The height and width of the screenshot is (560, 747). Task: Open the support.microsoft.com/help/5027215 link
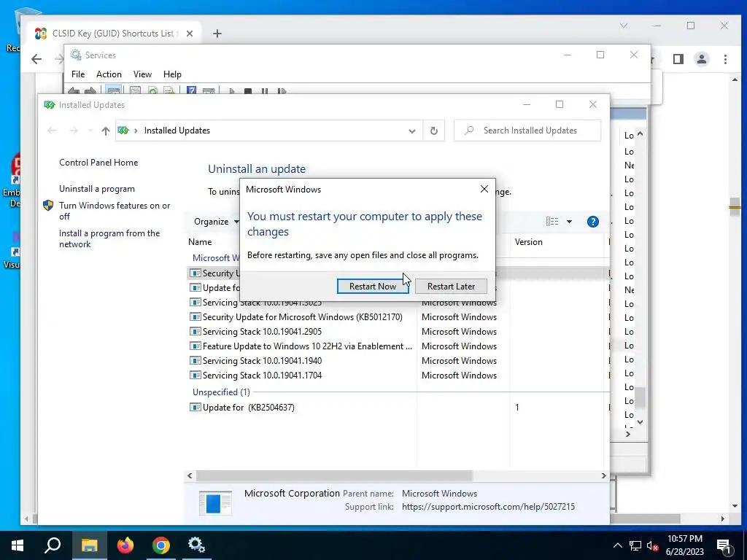[x=488, y=507]
